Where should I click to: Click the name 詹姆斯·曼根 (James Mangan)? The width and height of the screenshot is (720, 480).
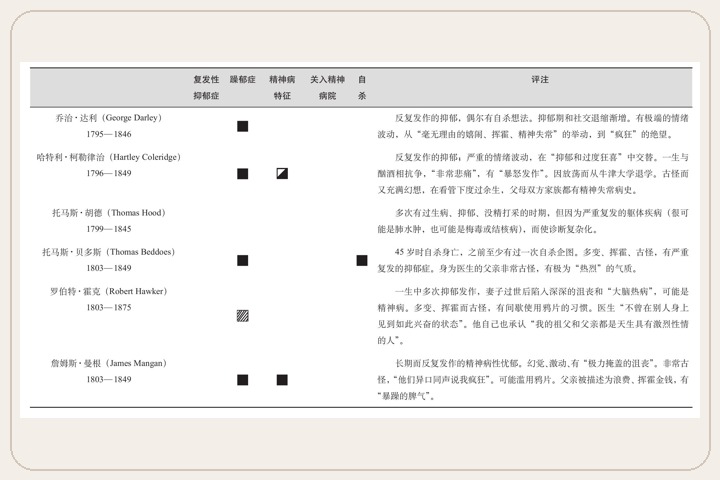[x=109, y=363]
